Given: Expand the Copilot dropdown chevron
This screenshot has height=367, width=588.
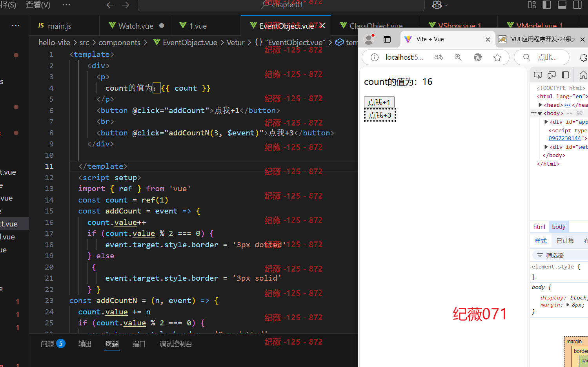Looking at the screenshot, I should [x=446, y=5].
